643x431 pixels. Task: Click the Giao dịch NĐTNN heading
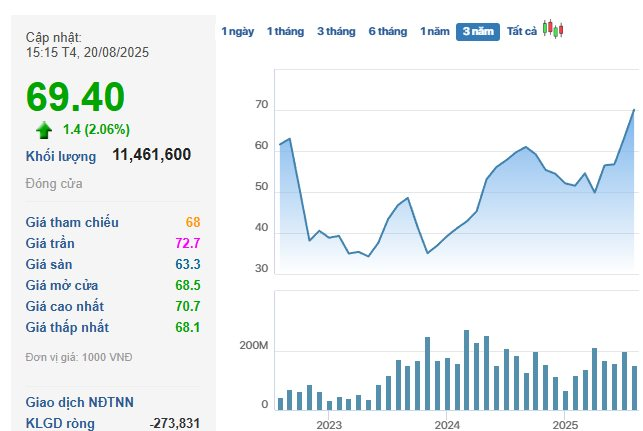click(x=78, y=403)
